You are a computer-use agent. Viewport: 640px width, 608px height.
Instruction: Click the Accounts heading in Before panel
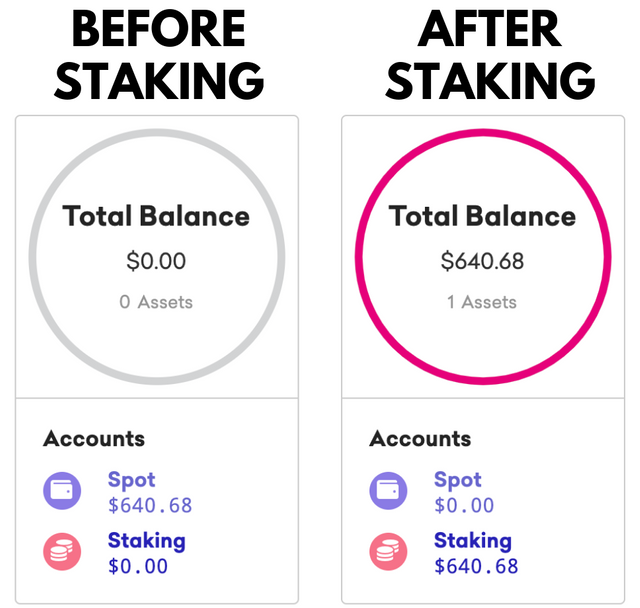94,439
